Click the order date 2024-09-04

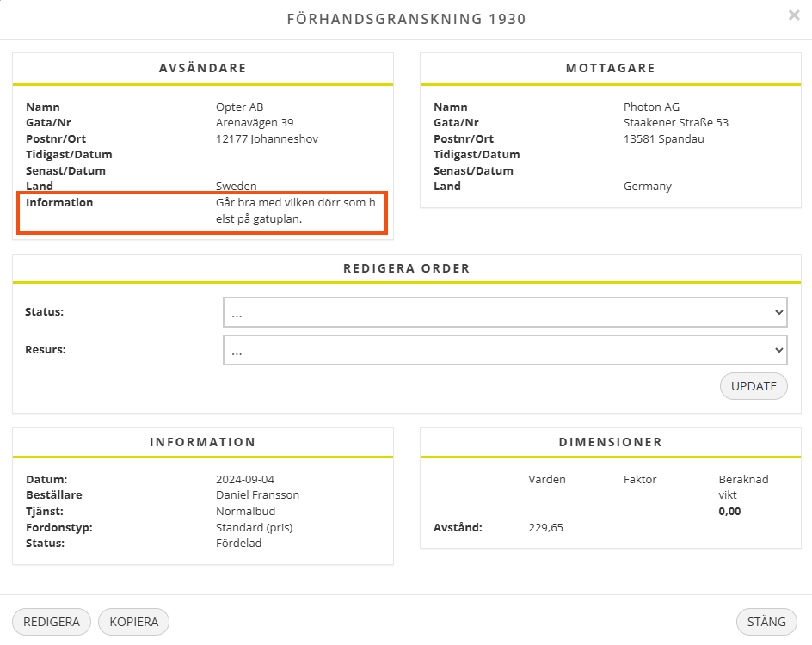pos(245,480)
